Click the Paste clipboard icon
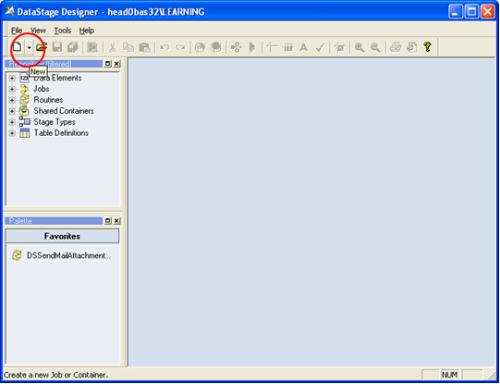The height and width of the screenshot is (384, 500). click(x=145, y=47)
